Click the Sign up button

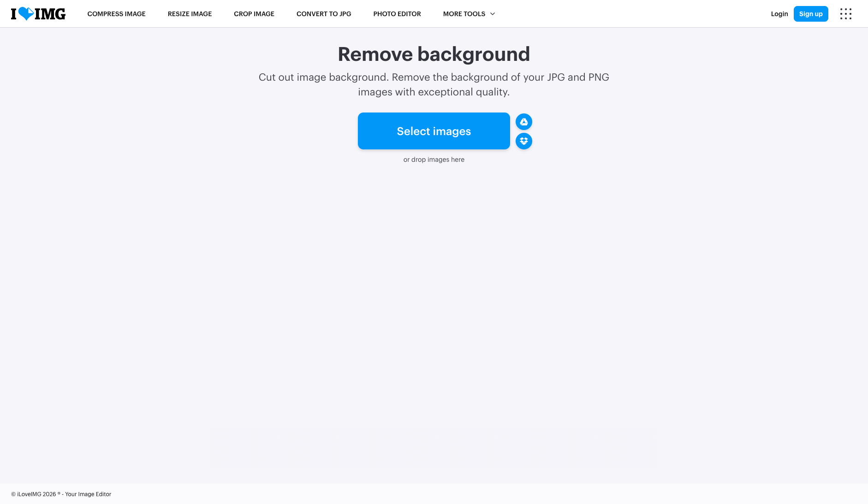(811, 14)
